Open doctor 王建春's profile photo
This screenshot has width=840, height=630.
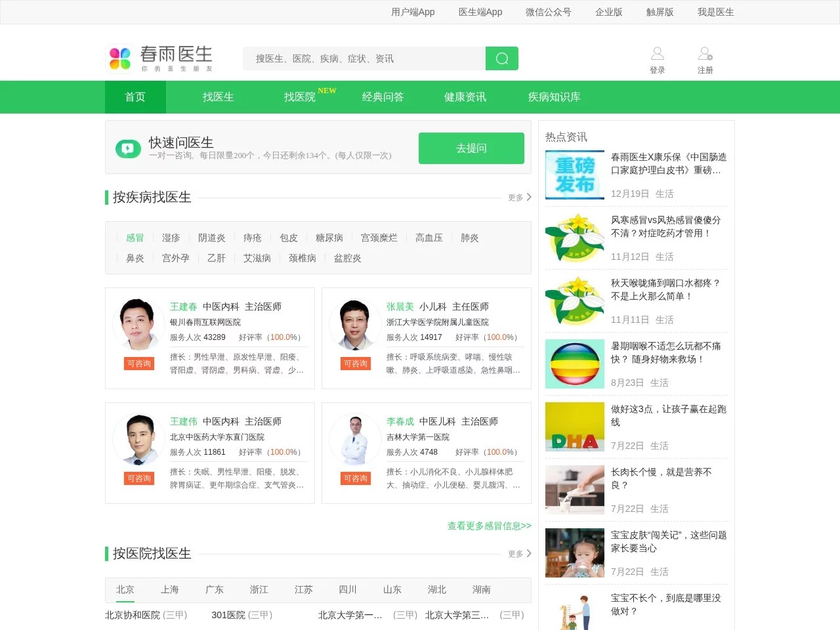[138, 324]
